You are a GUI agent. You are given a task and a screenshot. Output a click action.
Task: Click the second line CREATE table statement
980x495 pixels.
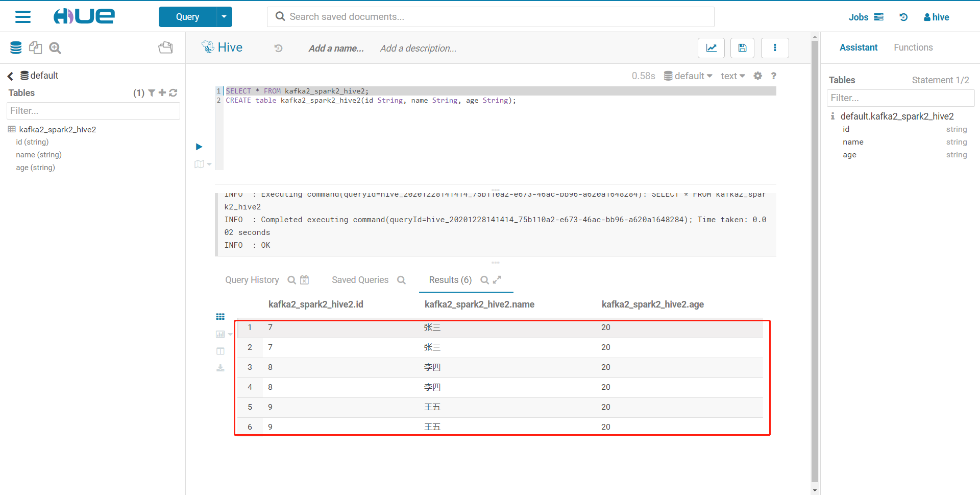point(371,101)
